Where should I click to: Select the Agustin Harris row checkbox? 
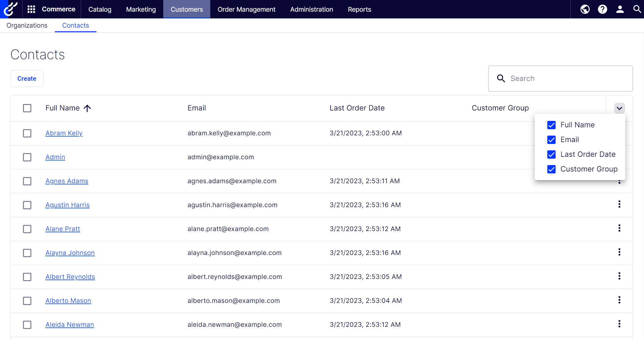[x=27, y=205]
